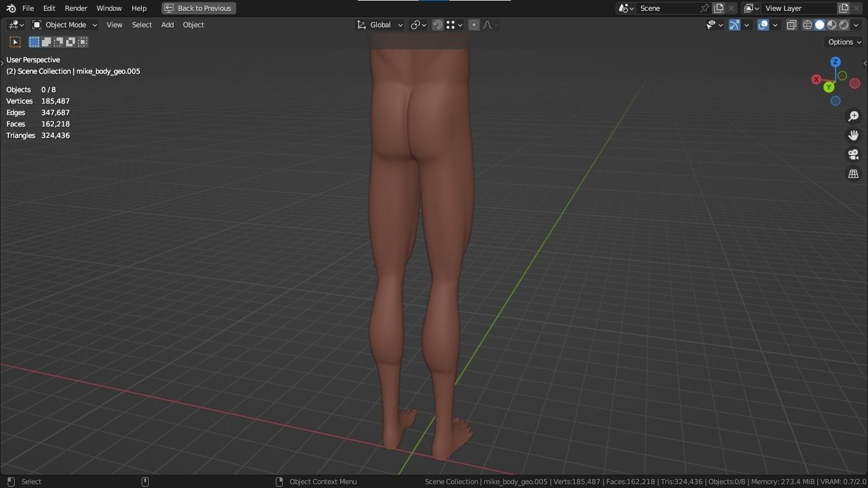Image resolution: width=868 pixels, height=488 pixels.
Task: Open the editor type selector
Action: pos(16,25)
